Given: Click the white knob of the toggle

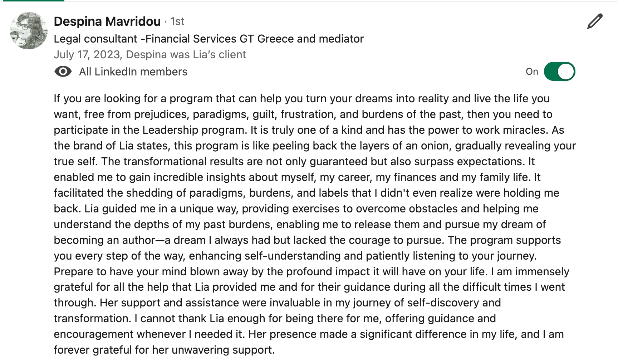Looking at the screenshot, I should tap(566, 72).
